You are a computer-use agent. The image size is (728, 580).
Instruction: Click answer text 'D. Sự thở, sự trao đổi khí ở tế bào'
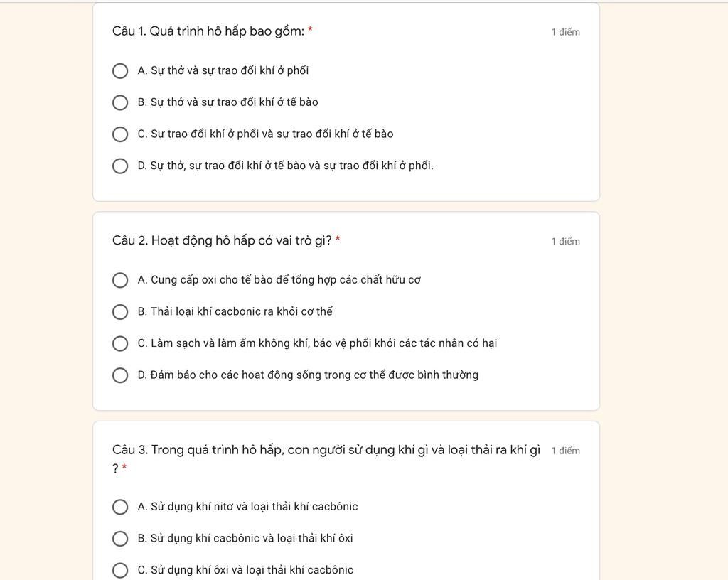click(285, 166)
